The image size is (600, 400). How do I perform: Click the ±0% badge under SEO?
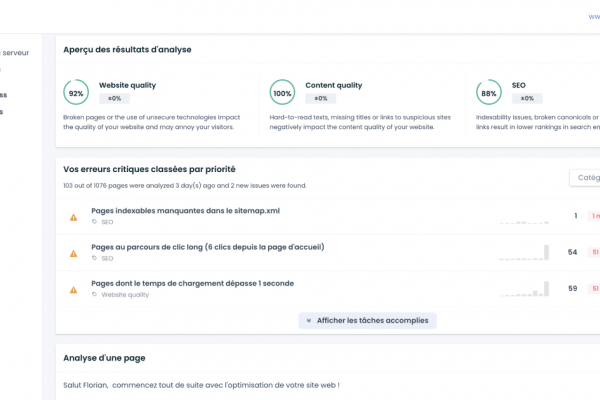click(x=527, y=98)
